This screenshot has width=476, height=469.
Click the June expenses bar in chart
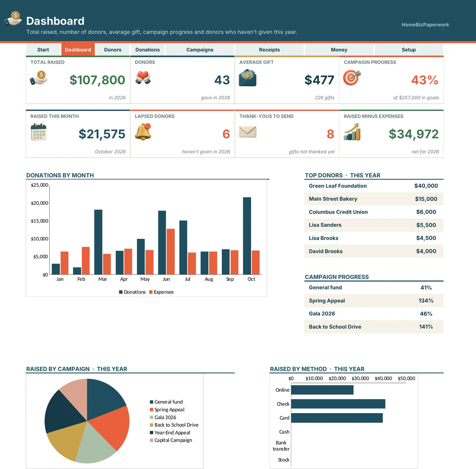[x=171, y=252]
